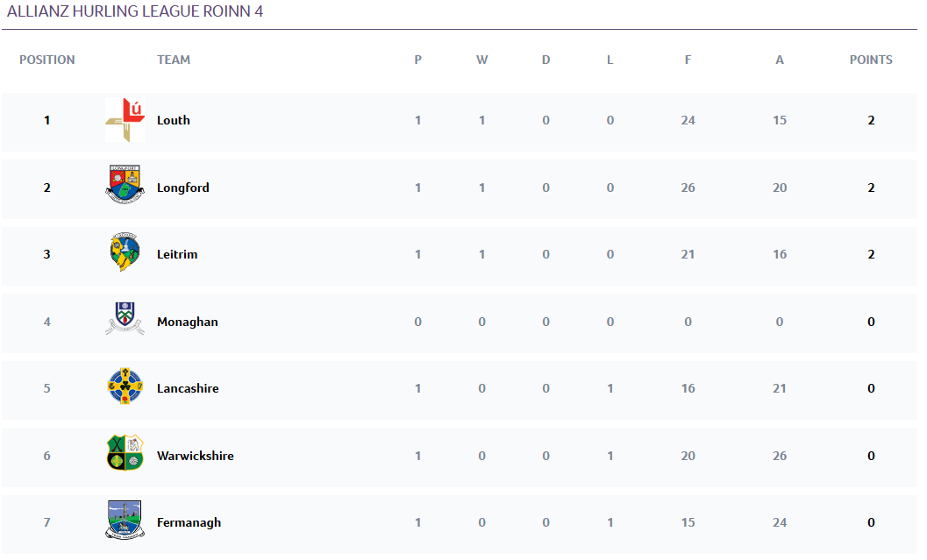
Task: Click the Lancashire county crest icon
Action: click(125, 386)
